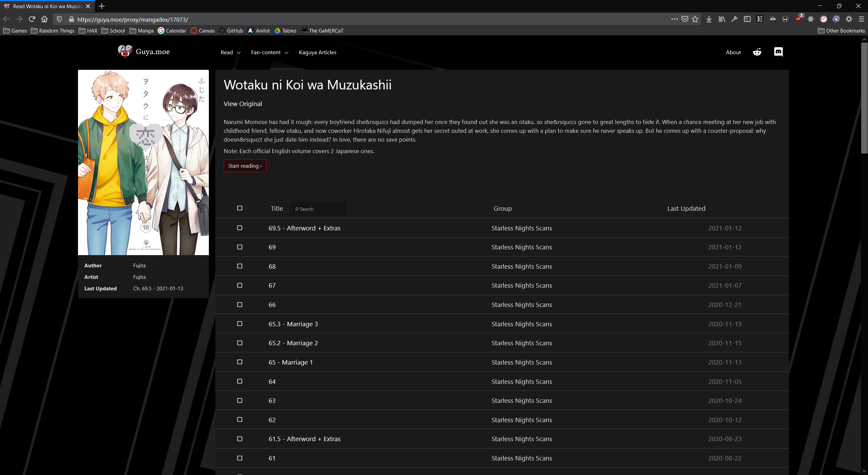Open the page actions three-dot menu
The image size is (868, 475).
click(x=674, y=19)
